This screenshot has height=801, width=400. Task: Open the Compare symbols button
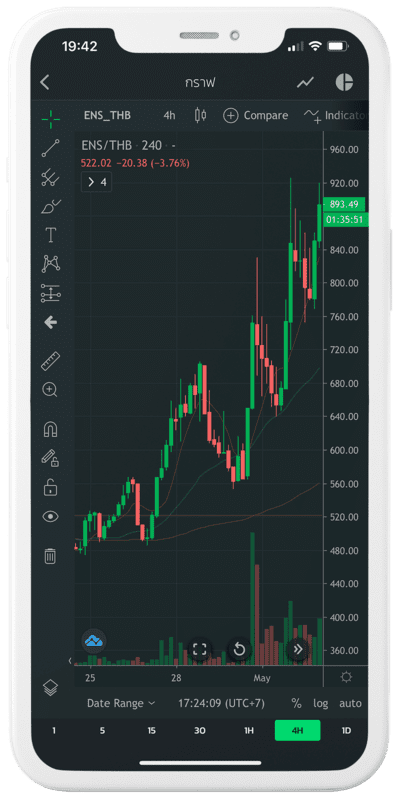tap(256, 115)
